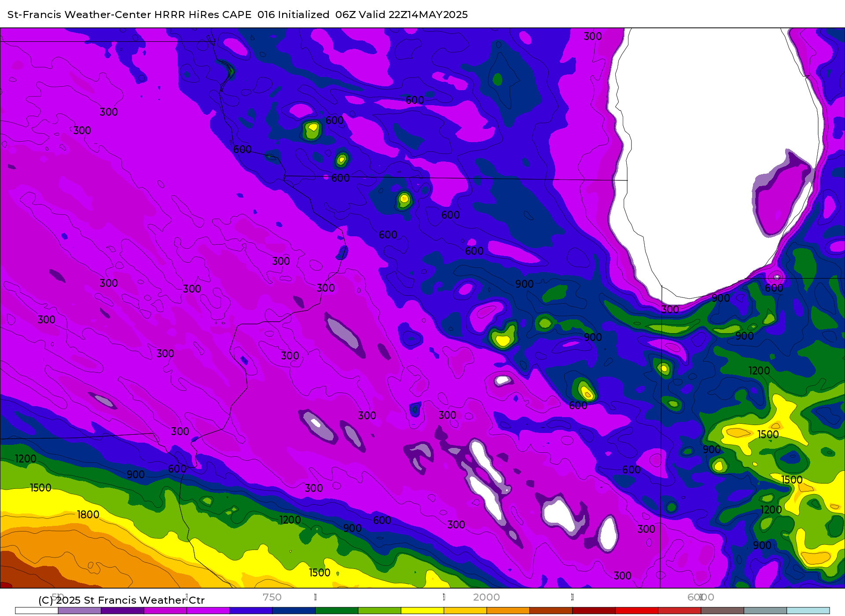Click the '1800' contour label on map
This screenshot has width=845, height=616.
pos(88,514)
